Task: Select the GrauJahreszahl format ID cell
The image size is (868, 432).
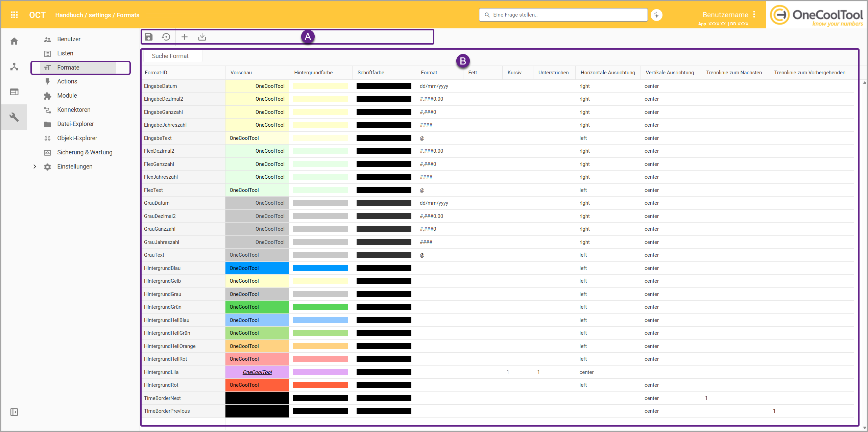Action: click(184, 242)
